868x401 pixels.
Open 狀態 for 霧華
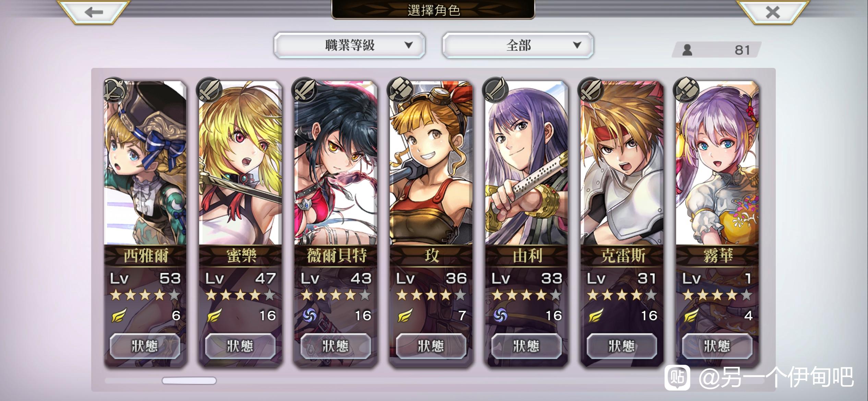[x=717, y=346]
